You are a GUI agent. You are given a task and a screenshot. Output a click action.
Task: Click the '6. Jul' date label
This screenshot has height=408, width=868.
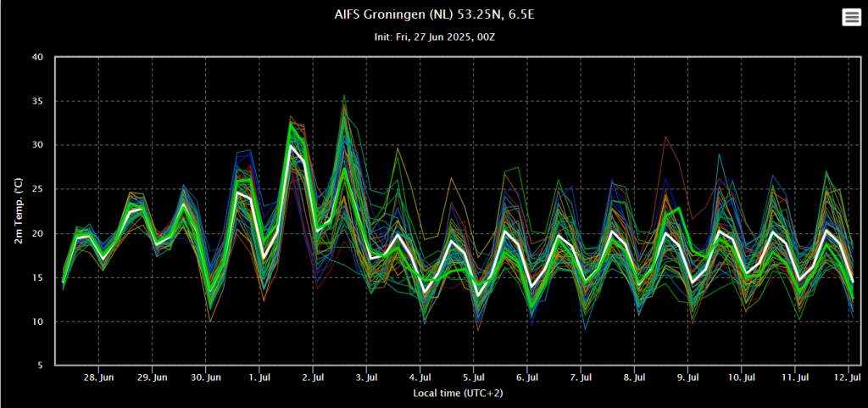tap(527, 377)
